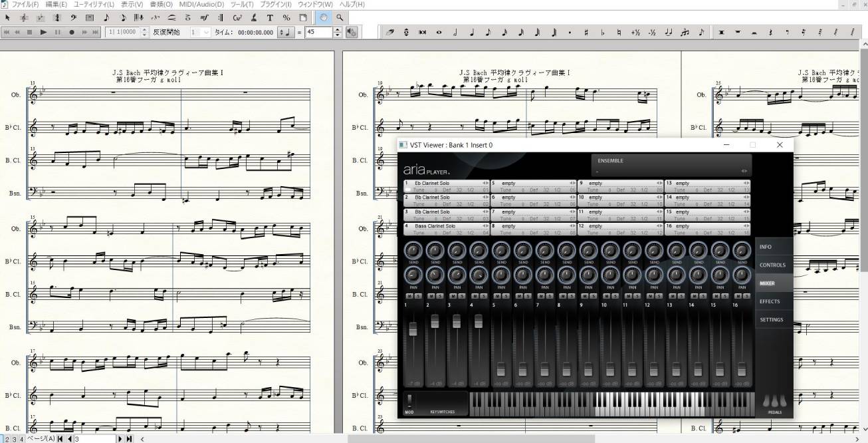Image resolution: width=868 pixels, height=443 pixels.
Task: Select the percent sign tool
Action: pyautogui.click(x=286, y=17)
